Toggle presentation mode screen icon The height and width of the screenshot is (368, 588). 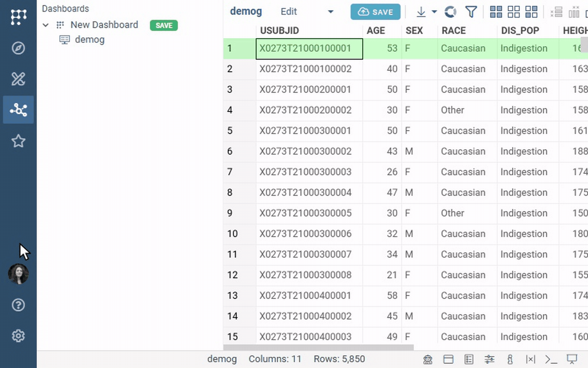(572, 359)
